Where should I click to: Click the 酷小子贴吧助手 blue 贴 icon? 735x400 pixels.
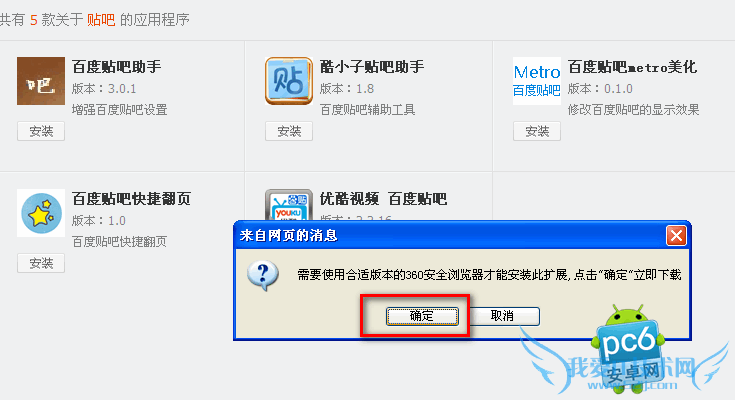tap(289, 81)
